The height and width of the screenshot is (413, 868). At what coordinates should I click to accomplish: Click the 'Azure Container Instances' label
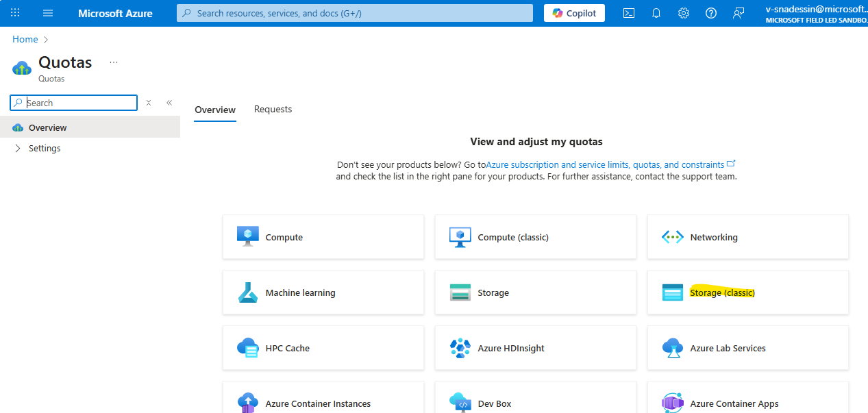pyautogui.click(x=319, y=403)
